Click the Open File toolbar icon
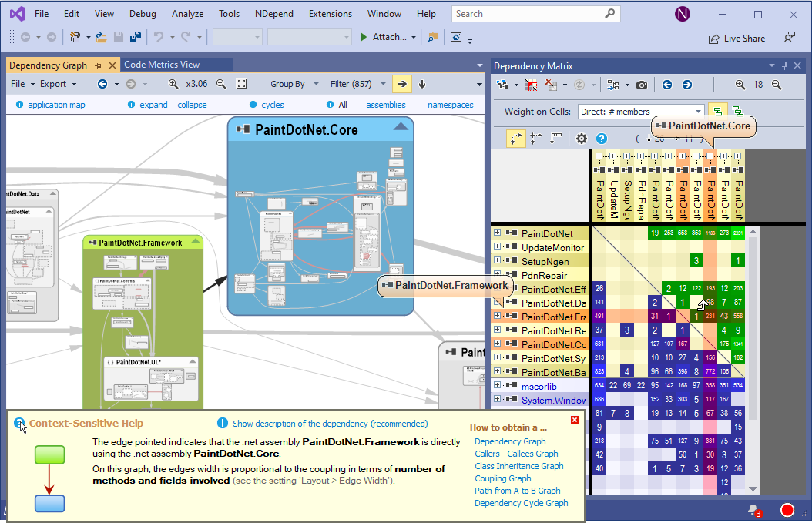Screen dimensions: 812x523 pos(102,37)
